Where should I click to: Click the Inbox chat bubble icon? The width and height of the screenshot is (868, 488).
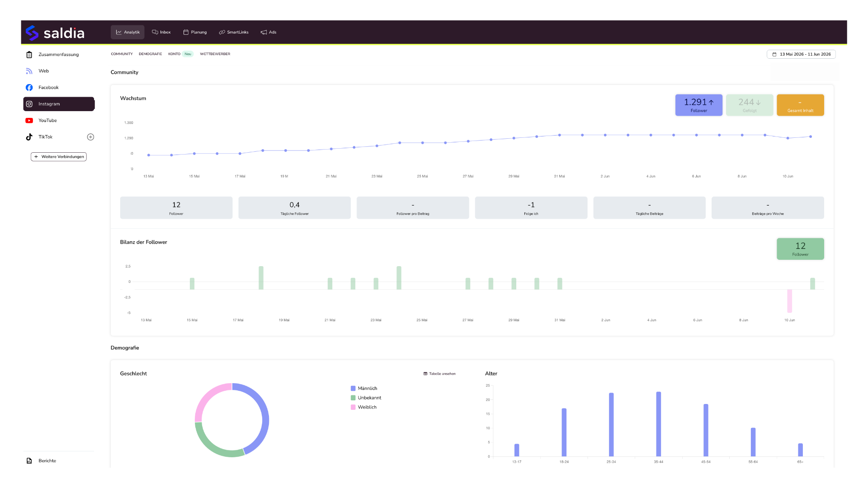pos(155,32)
